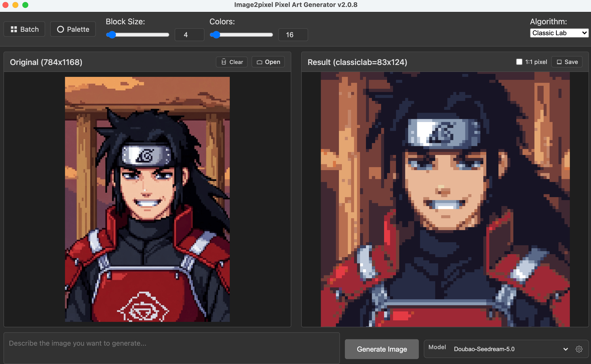Screen dimensions: 591x364
Task: Maximize the window with green button
Action: click(x=25, y=5)
